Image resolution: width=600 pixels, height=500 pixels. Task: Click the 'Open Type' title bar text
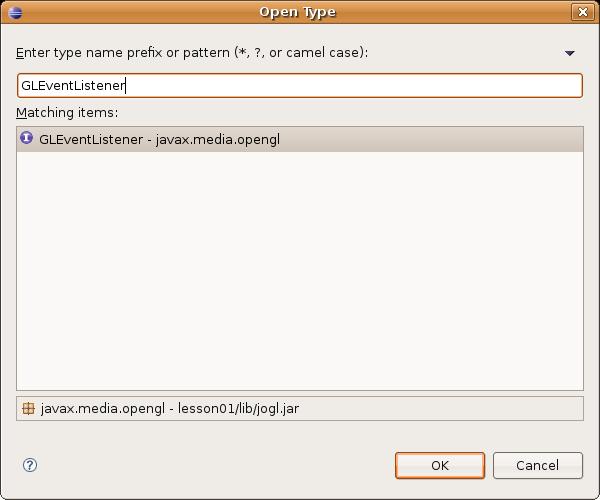pyautogui.click(x=298, y=12)
